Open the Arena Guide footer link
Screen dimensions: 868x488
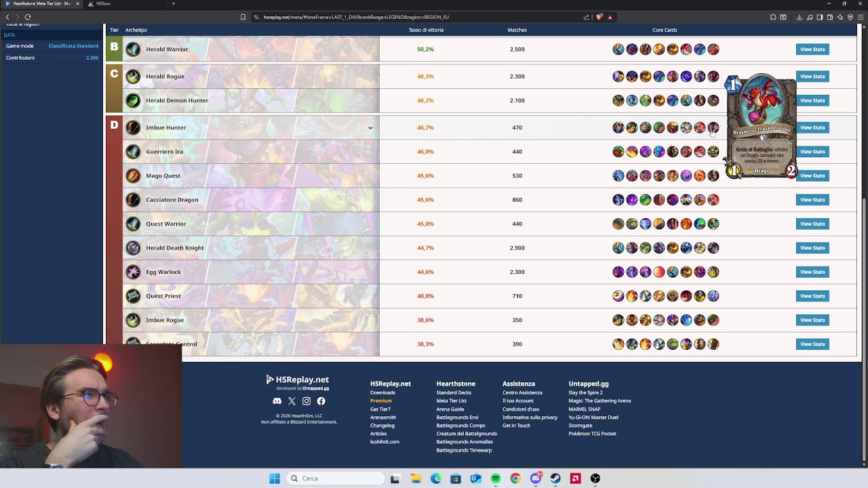[x=450, y=409]
